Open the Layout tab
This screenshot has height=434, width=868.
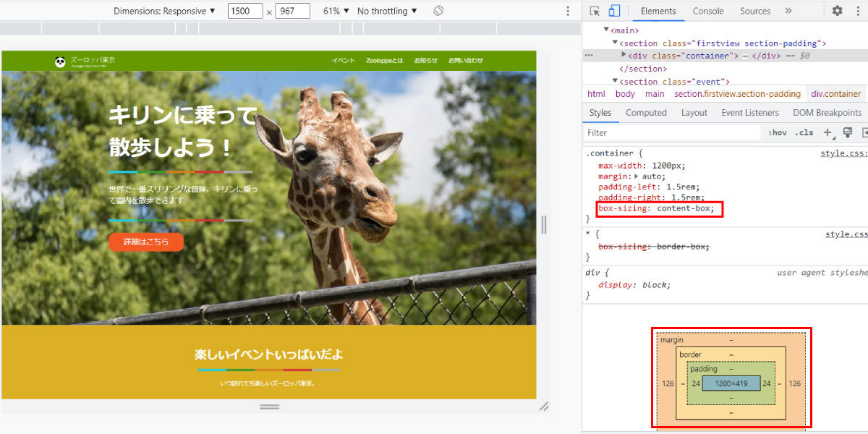click(694, 113)
